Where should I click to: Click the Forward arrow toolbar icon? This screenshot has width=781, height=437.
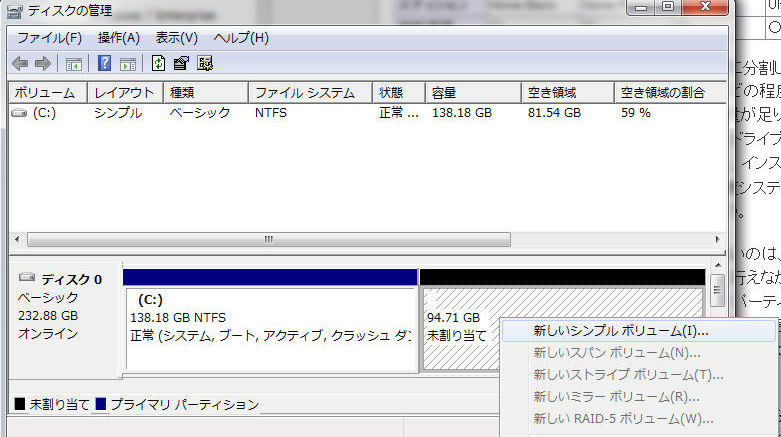coord(43,63)
